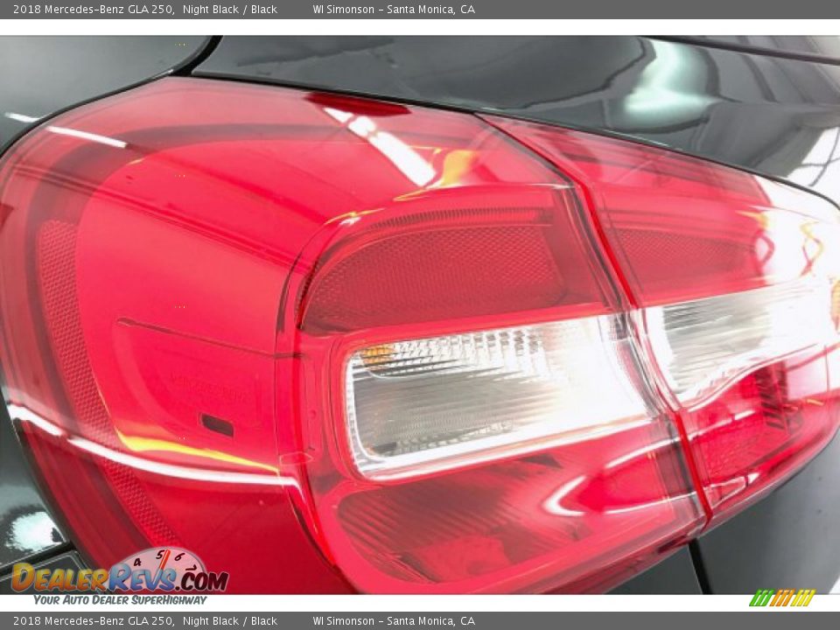Click the small dark rectangular slot on red lens

[217, 425]
